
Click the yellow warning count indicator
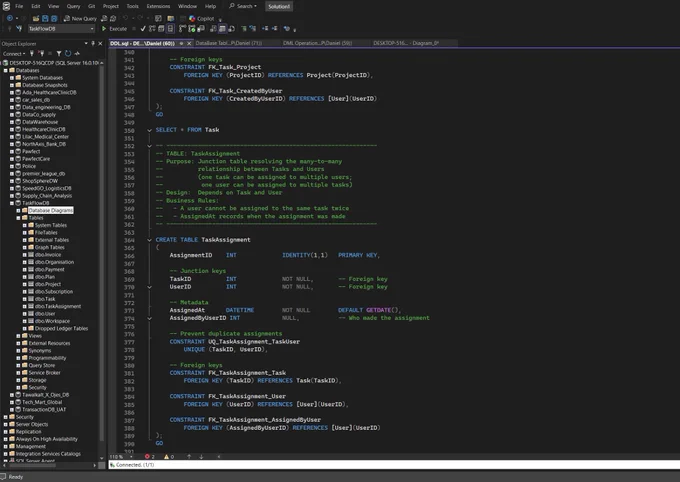169,456
